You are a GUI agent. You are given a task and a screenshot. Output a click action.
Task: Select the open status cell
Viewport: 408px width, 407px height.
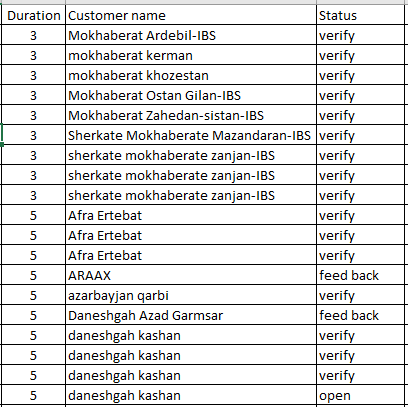coord(360,395)
